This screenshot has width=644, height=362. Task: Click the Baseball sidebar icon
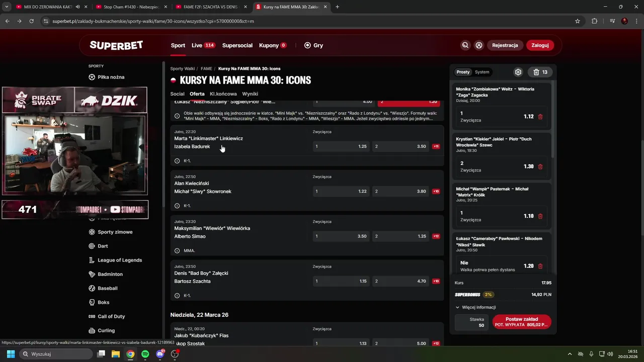(x=92, y=288)
